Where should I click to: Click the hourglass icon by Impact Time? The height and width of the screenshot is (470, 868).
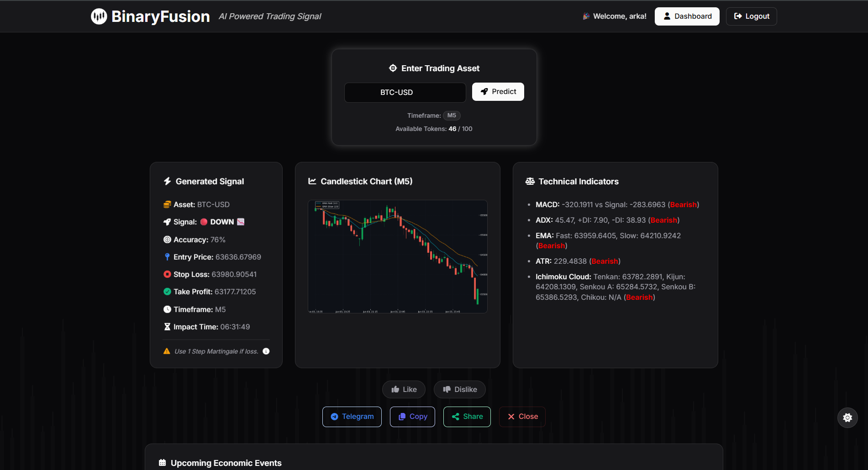coord(167,327)
